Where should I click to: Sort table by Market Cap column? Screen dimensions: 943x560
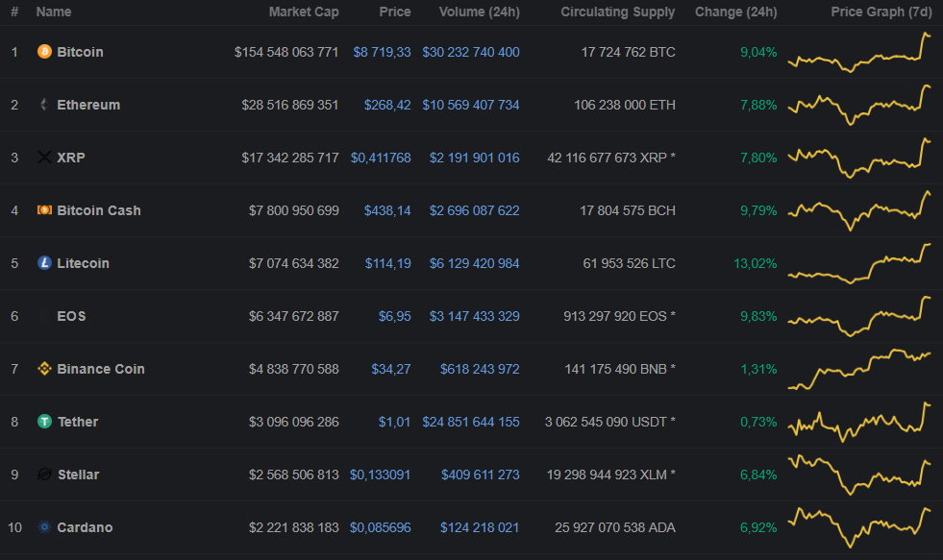point(303,12)
